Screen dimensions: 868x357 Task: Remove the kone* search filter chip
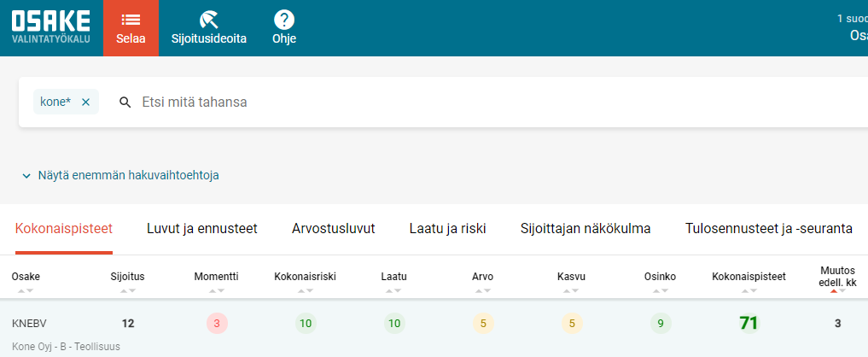85,102
